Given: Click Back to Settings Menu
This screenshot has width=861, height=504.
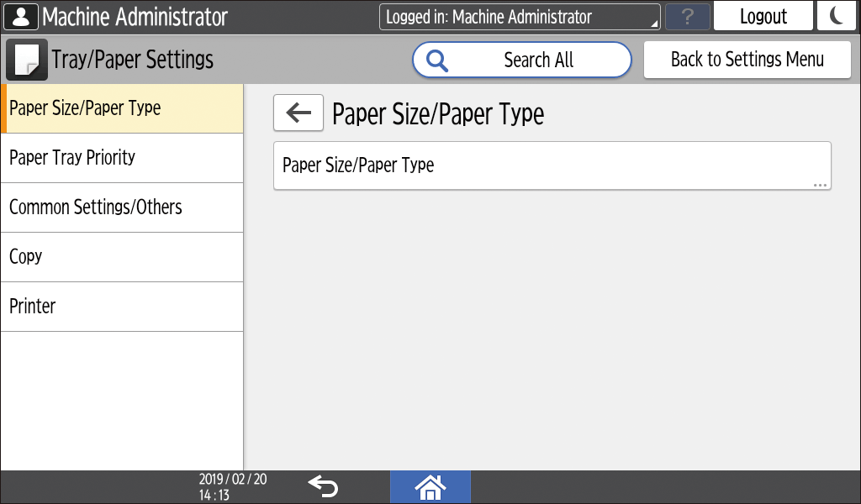Looking at the screenshot, I should click(747, 60).
